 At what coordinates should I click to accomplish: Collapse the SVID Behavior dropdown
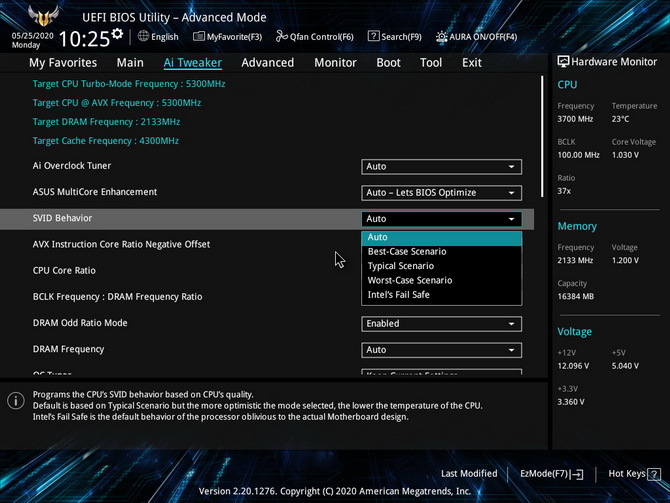pos(441,219)
